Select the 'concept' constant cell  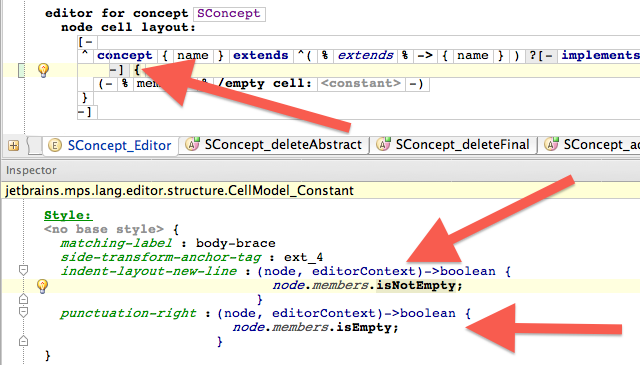pyautogui.click(x=125, y=56)
